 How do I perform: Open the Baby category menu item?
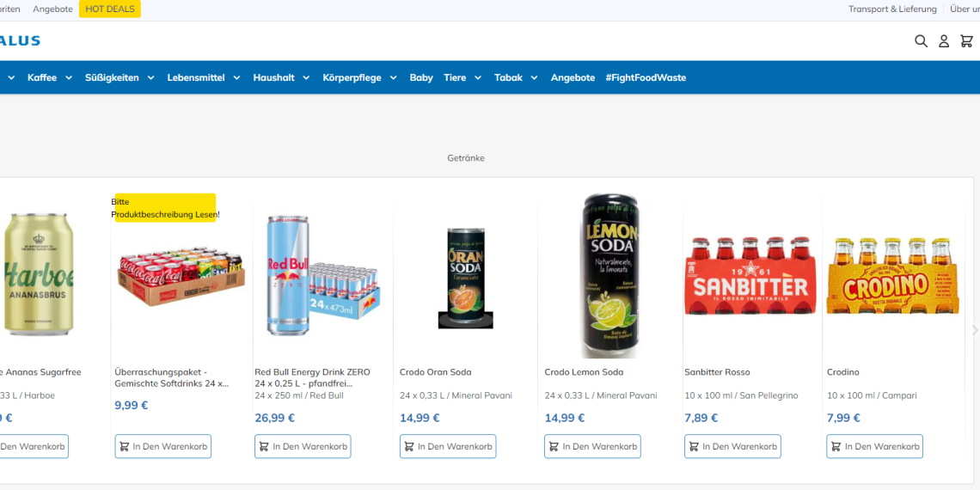coord(421,78)
